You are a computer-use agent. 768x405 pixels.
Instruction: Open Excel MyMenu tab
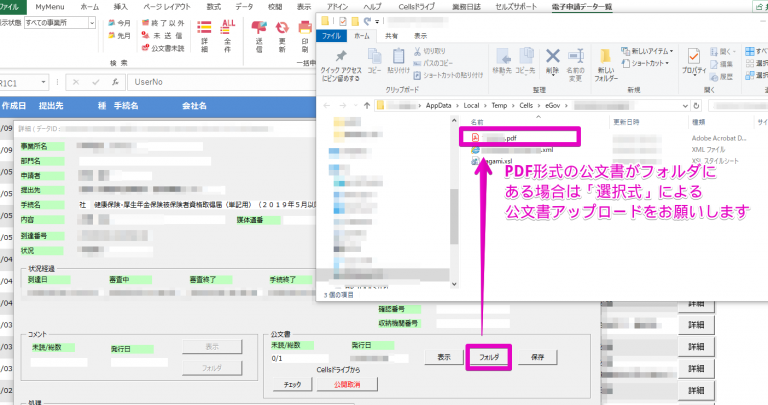tap(50, 7)
